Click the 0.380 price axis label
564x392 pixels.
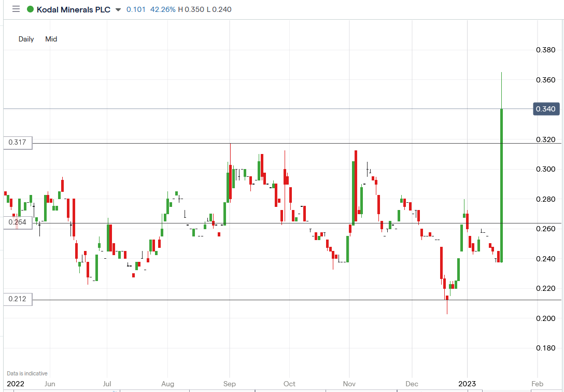point(546,50)
